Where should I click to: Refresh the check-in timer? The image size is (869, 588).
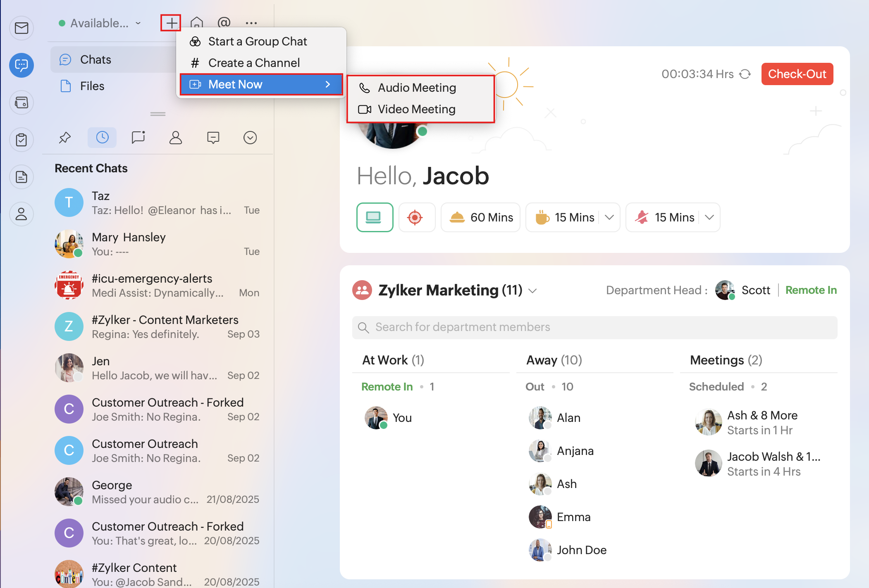[x=745, y=74]
